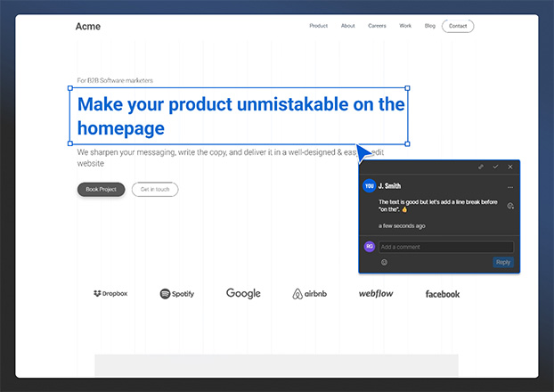Select the Work navigation item
This screenshot has height=392, width=554.
pos(405,26)
